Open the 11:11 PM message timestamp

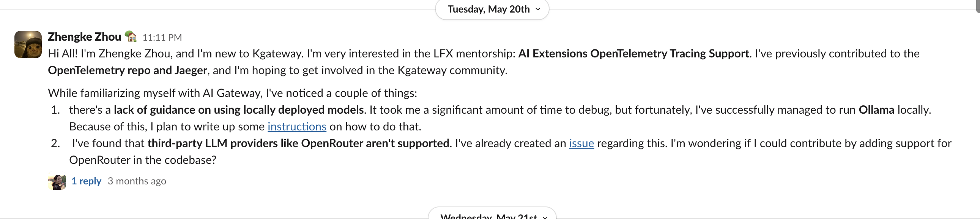pyautogui.click(x=162, y=37)
